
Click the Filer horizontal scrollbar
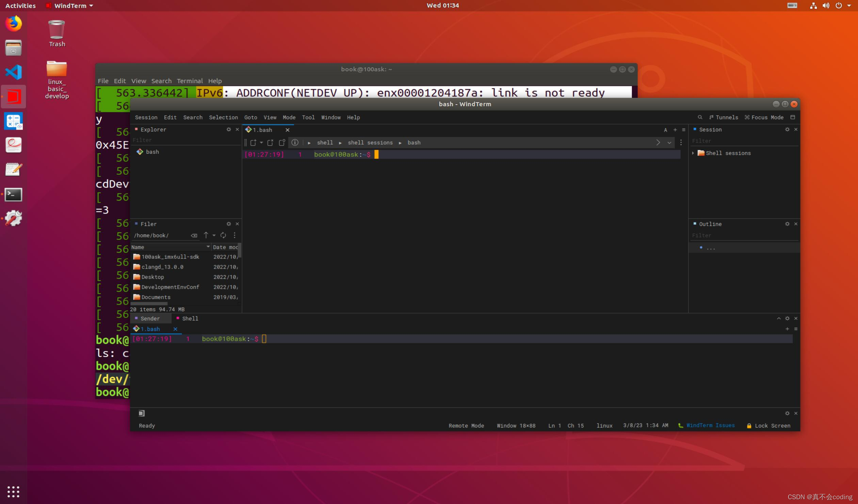point(149,304)
